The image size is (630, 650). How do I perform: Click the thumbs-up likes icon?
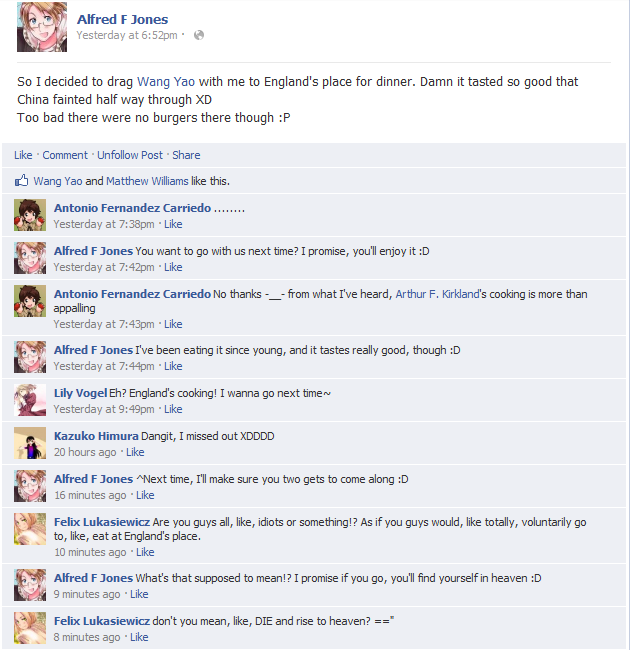(x=22, y=180)
